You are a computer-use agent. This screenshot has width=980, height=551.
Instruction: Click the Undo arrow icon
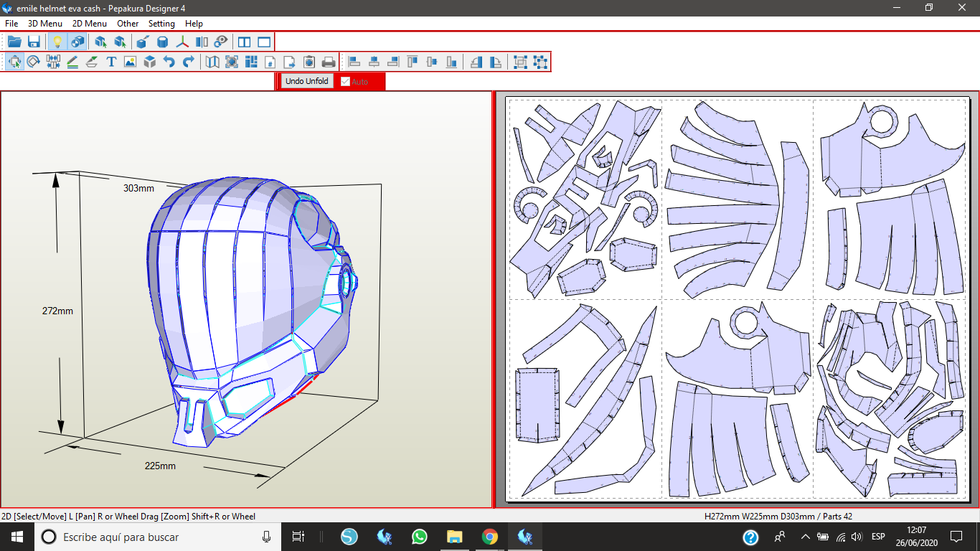tap(169, 62)
